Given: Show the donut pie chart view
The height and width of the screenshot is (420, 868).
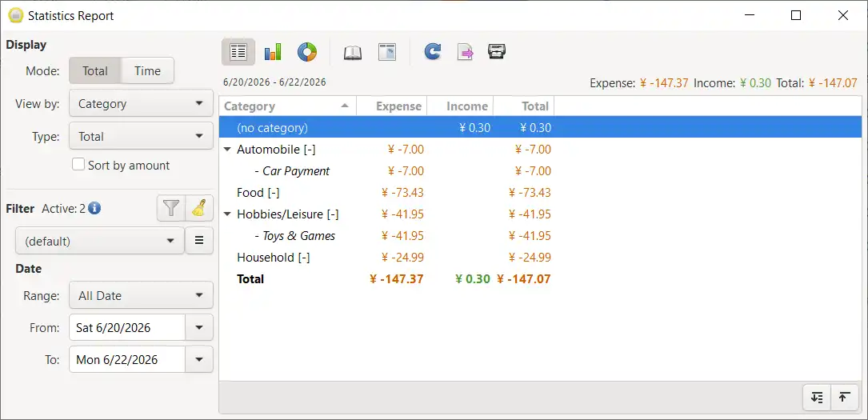Looking at the screenshot, I should coord(306,52).
